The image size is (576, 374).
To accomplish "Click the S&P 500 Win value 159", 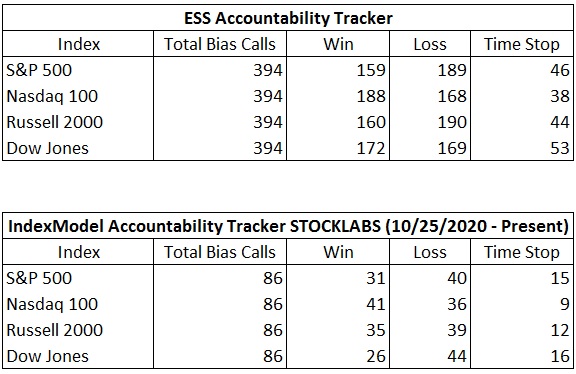I will (371, 70).
